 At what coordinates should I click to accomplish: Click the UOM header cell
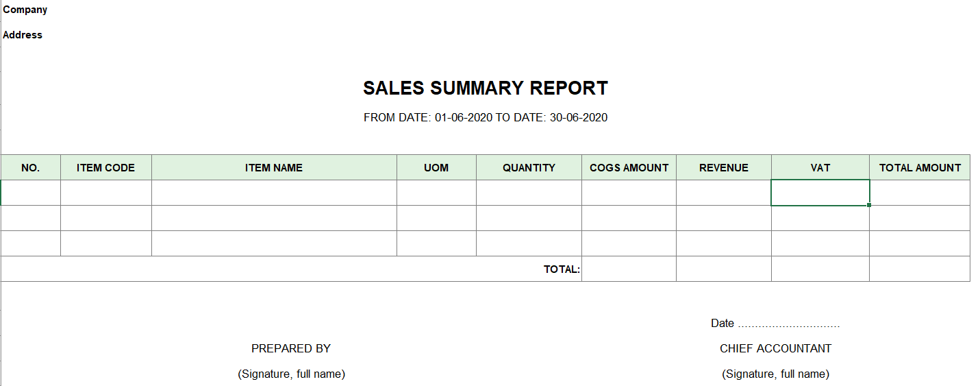pyautogui.click(x=436, y=167)
